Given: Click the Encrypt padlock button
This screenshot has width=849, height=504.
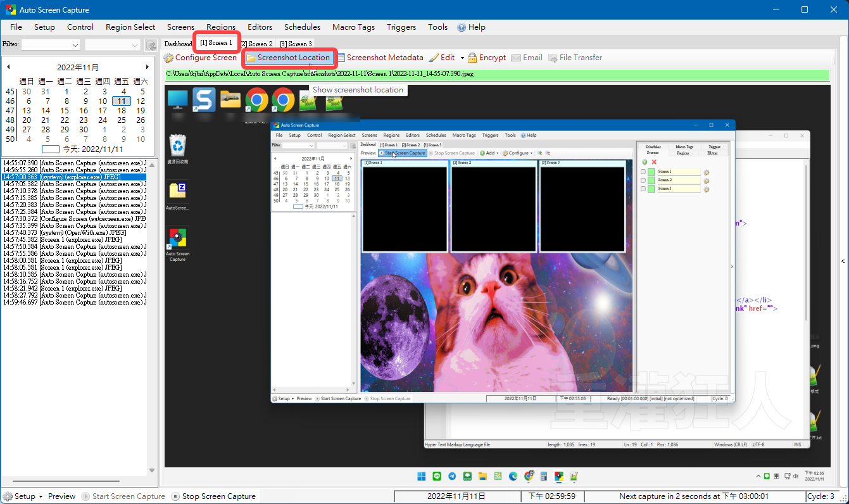Looking at the screenshot, I should coord(487,58).
